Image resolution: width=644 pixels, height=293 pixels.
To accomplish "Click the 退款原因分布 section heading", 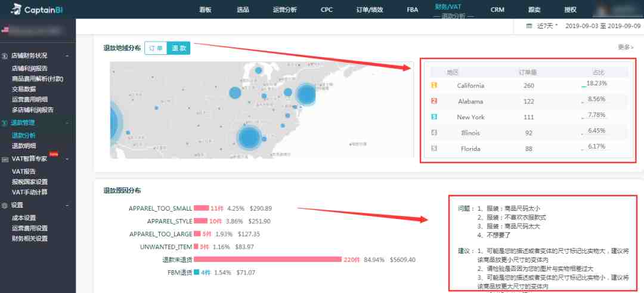I will coord(122,191).
